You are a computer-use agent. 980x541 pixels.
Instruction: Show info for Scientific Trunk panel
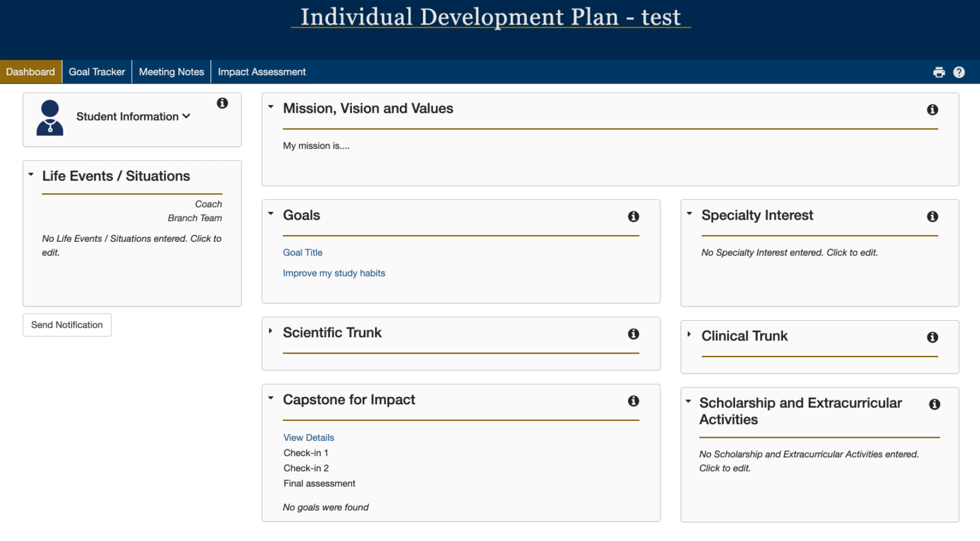633,334
